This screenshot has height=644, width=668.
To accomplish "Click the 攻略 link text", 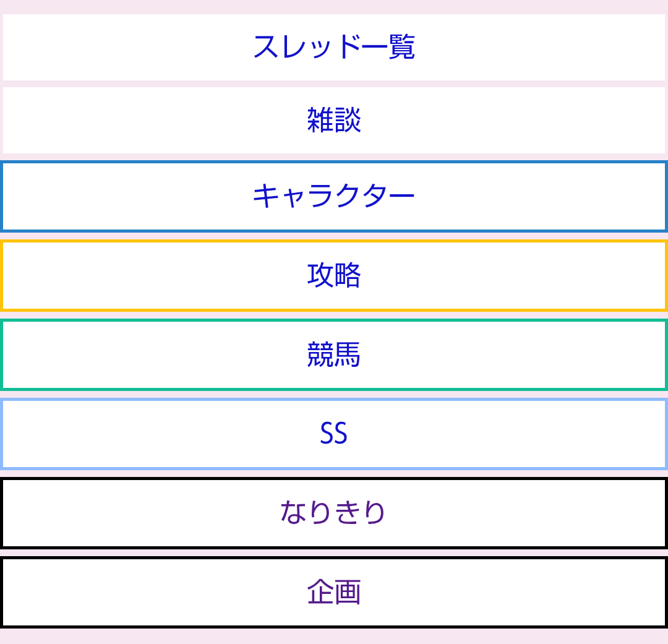I will click(x=334, y=275).
